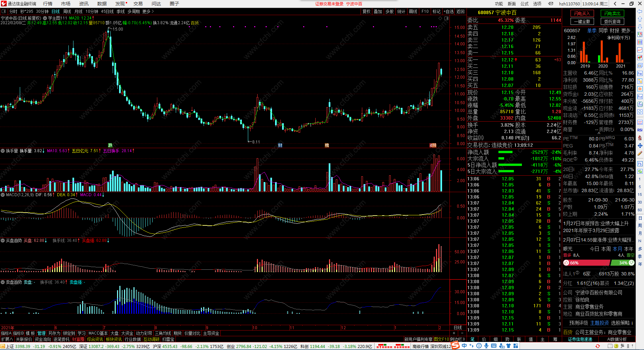
Task: Click the back arrow icon in right sidebar
Action: (x=640, y=11)
